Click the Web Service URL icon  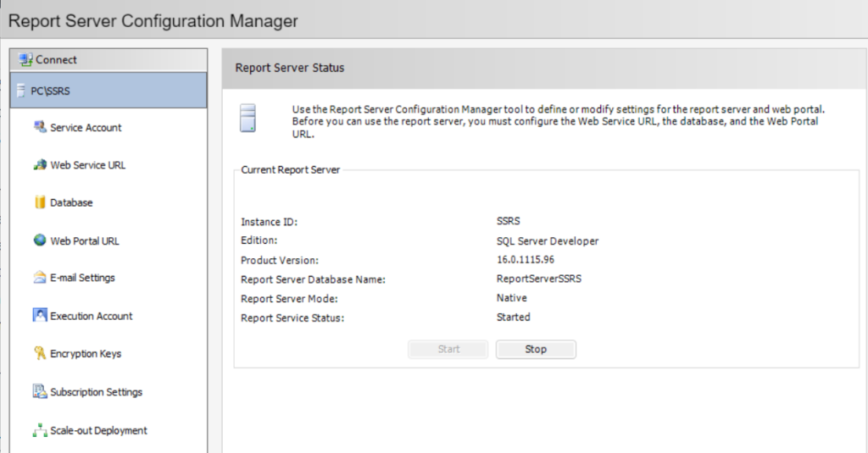tap(40, 165)
